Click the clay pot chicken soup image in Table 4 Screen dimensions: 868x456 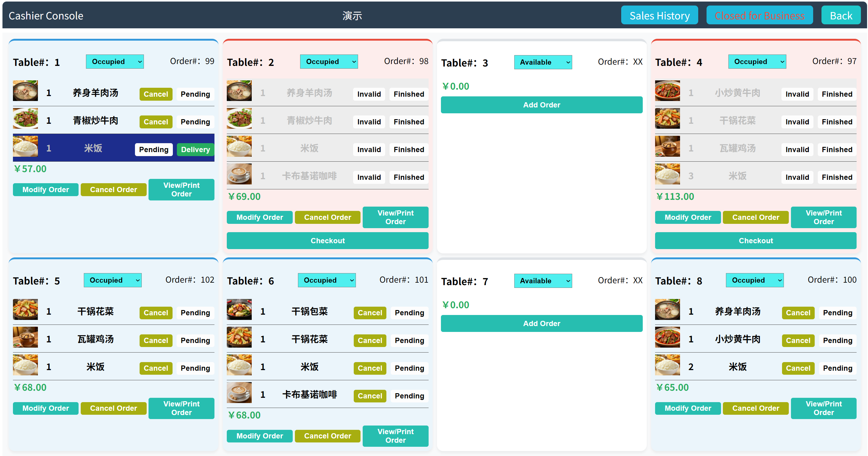coord(667,146)
